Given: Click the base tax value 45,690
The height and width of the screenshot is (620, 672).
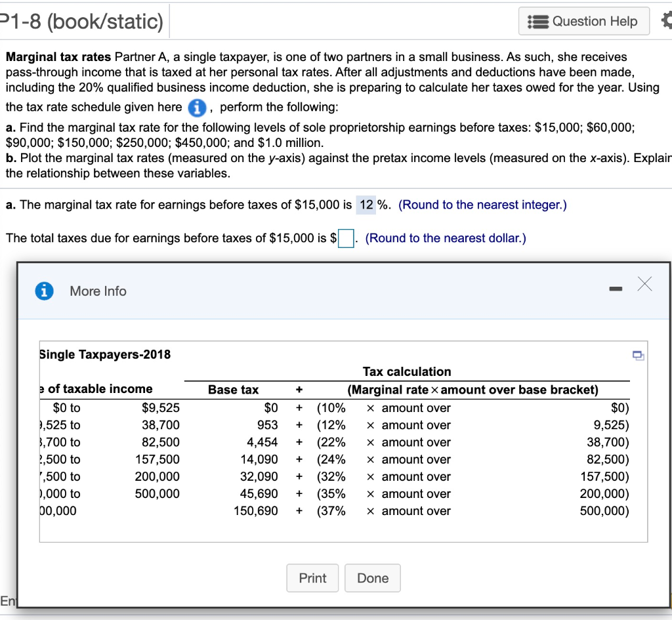Looking at the screenshot, I should (x=259, y=493).
